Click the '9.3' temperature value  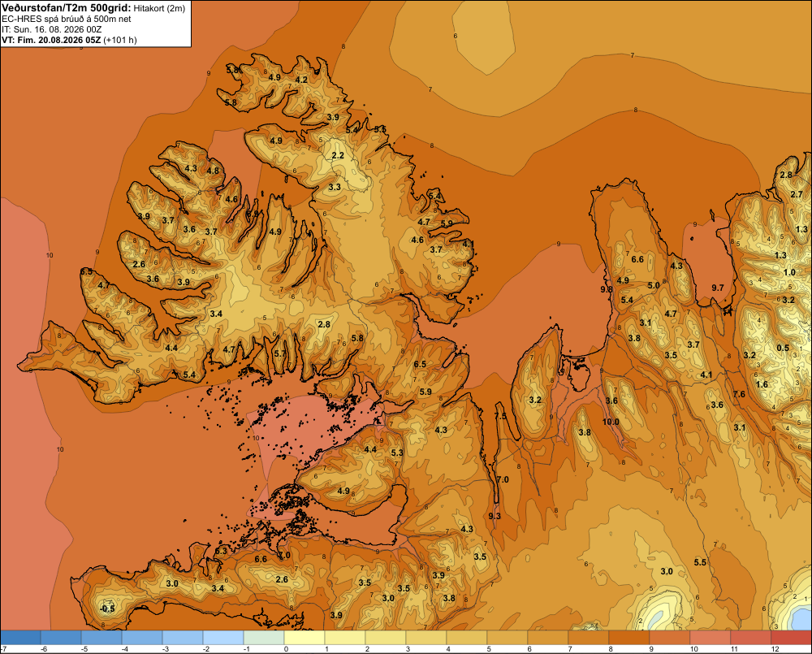pyautogui.click(x=495, y=516)
